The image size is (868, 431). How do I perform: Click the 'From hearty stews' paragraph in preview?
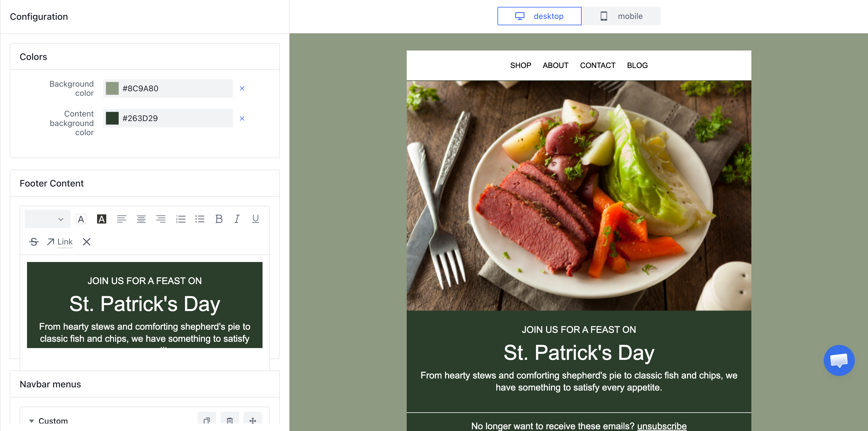[579, 382]
